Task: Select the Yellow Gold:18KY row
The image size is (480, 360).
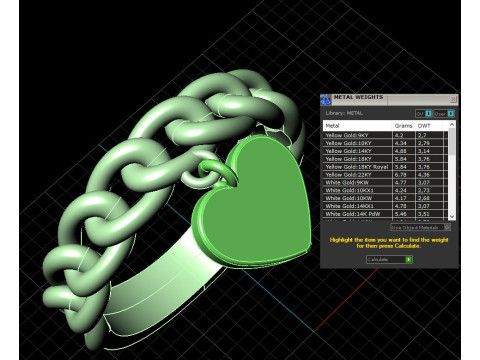Action: 385,159
